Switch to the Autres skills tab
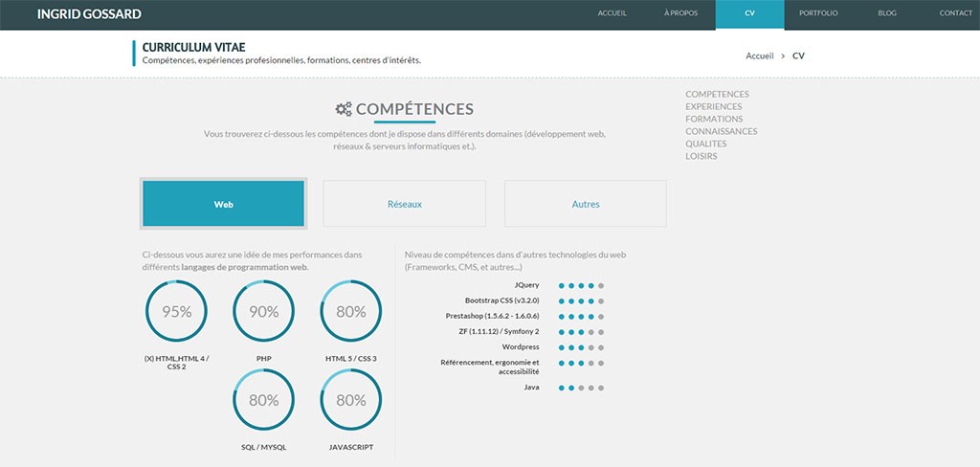Viewport: 980px width, 467px height. (x=586, y=204)
